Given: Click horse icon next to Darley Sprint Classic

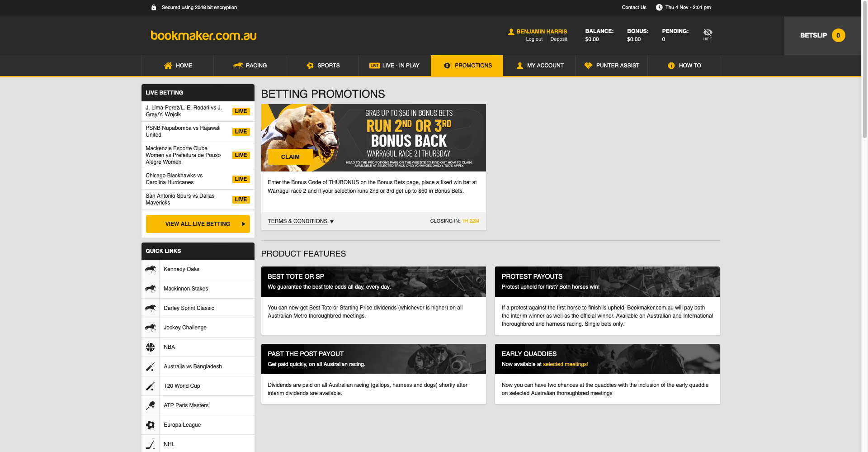Looking at the screenshot, I should (151, 308).
